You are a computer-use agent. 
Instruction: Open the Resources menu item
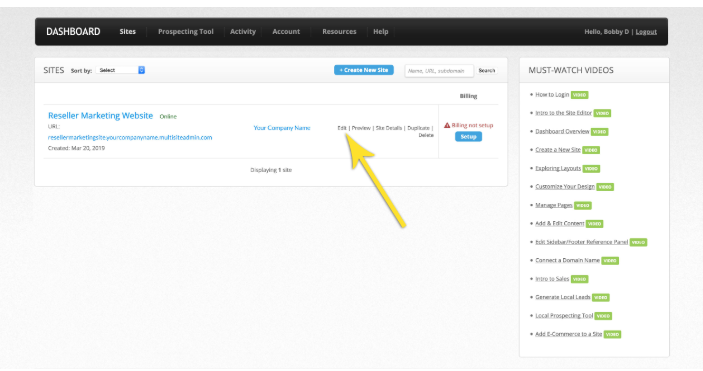(339, 31)
